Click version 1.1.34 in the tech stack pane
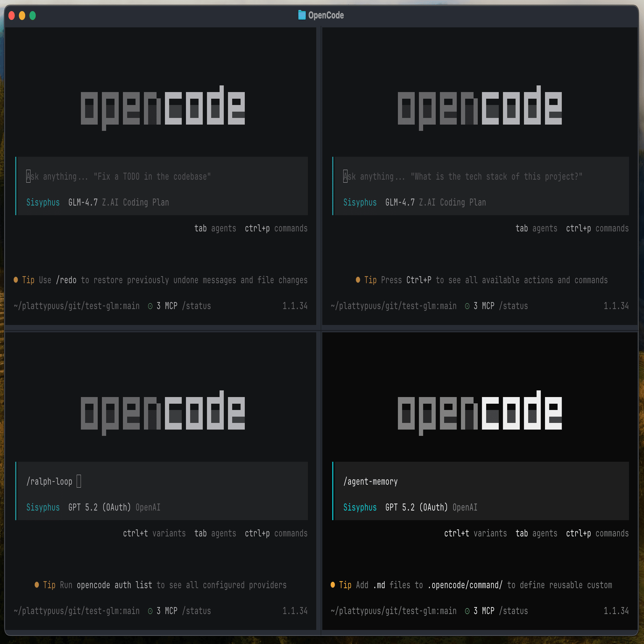644x644 pixels. click(616, 306)
